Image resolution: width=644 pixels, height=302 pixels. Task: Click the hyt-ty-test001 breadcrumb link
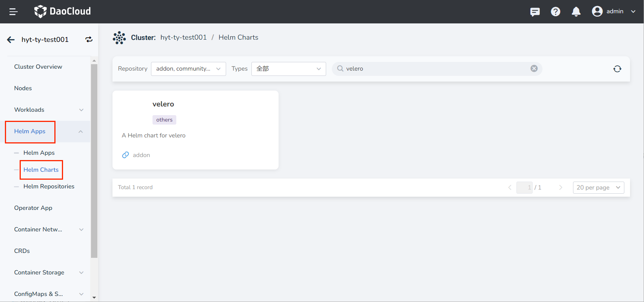pos(183,37)
